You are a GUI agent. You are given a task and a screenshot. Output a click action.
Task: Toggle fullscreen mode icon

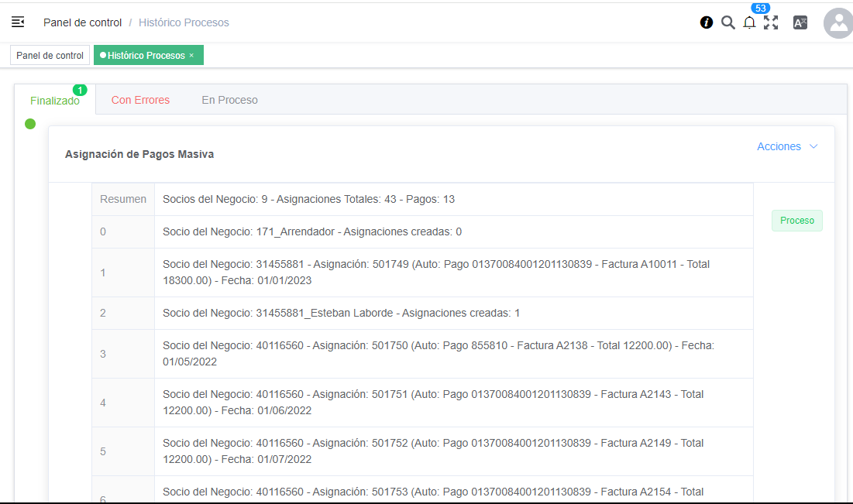point(771,22)
